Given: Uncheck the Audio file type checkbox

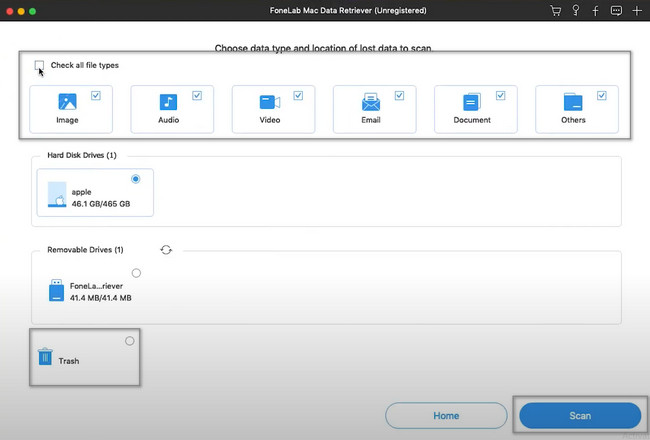Looking at the screenshot, I should click(197, 96).
